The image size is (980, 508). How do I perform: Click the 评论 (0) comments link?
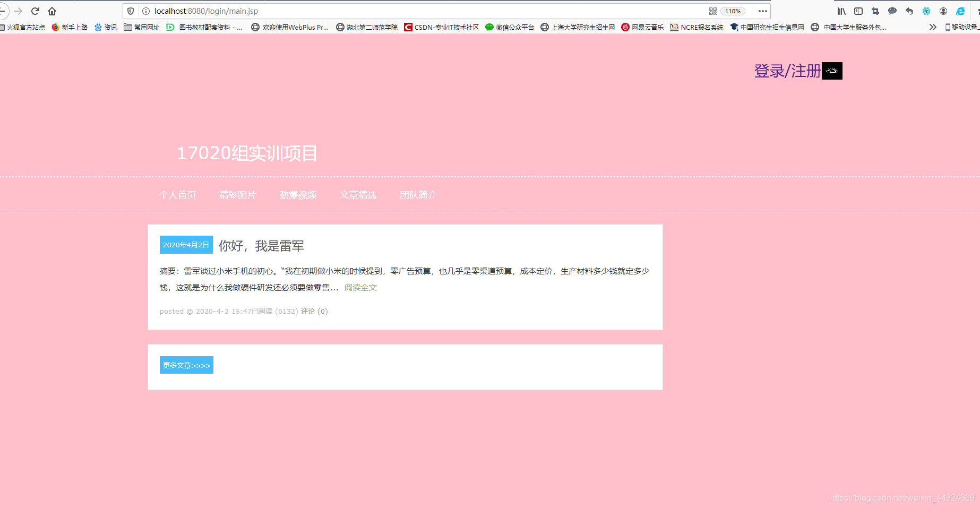tap(314, 311)
